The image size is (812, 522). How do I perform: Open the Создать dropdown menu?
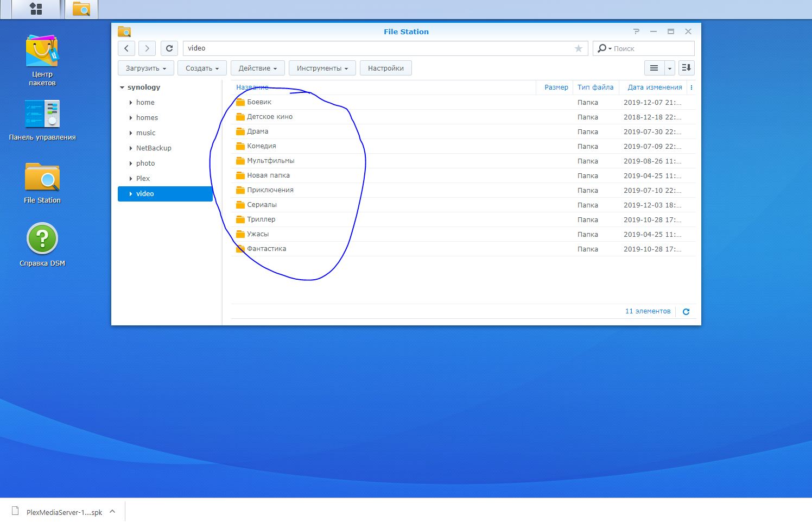[x=202, y=68]
